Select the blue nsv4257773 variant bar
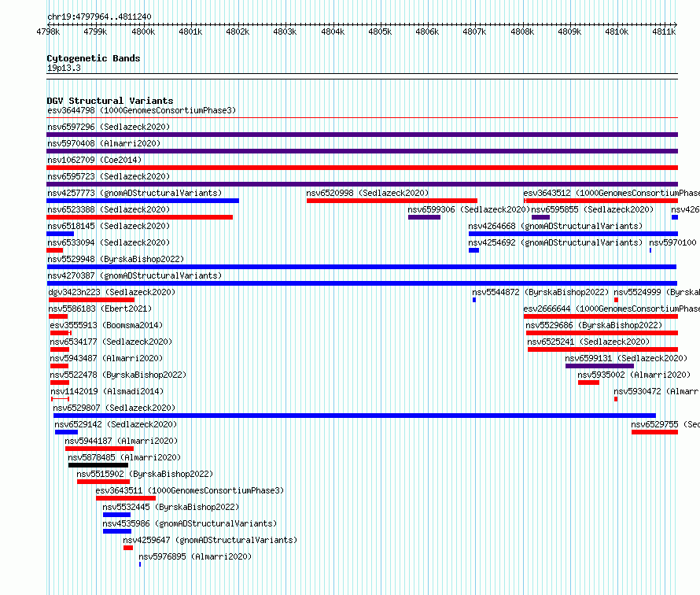Image resolution: width=700 pixels, height=595 pixels. pos(143,201)
